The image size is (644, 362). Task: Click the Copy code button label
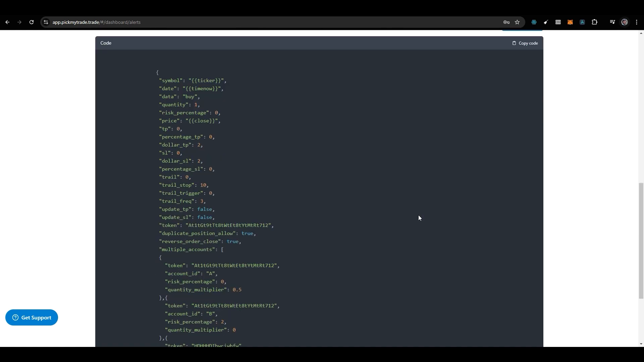click(528, 43)
